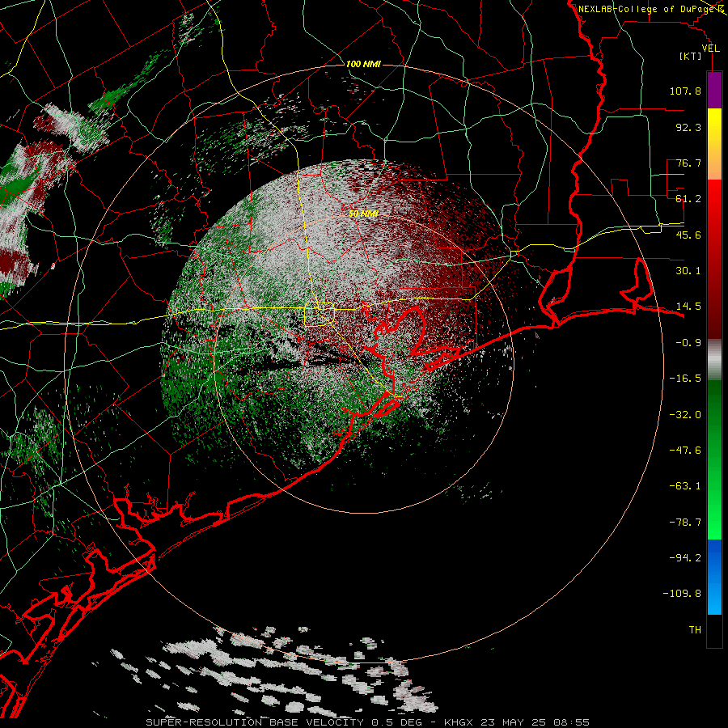The image size is (728, 728).
Task: Click the [KT] units label
Action: click(690, 56)
